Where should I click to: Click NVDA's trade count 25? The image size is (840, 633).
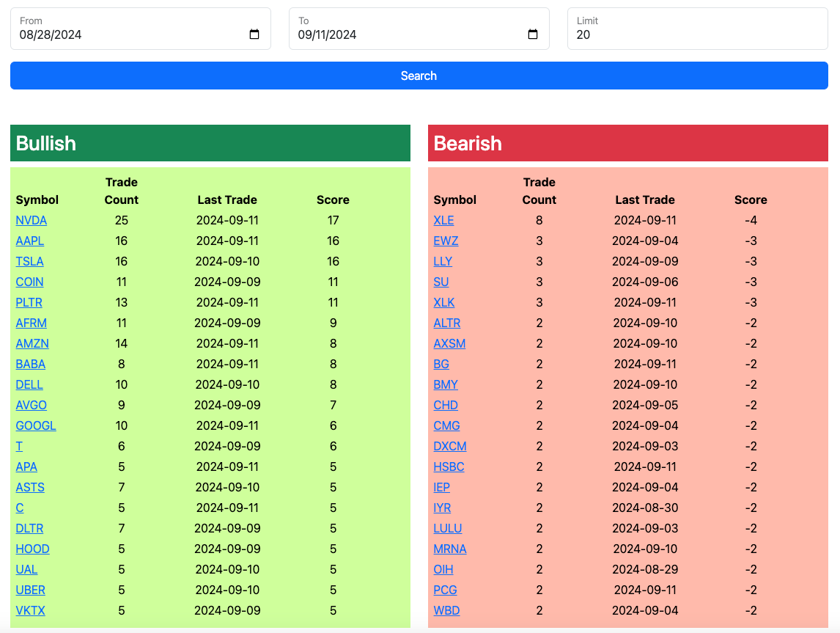(122, 220)
